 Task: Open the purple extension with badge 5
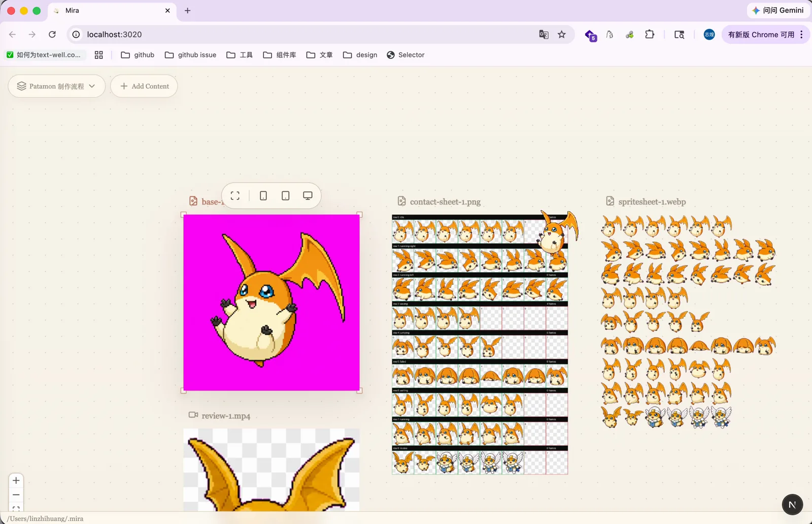(590, 35)
